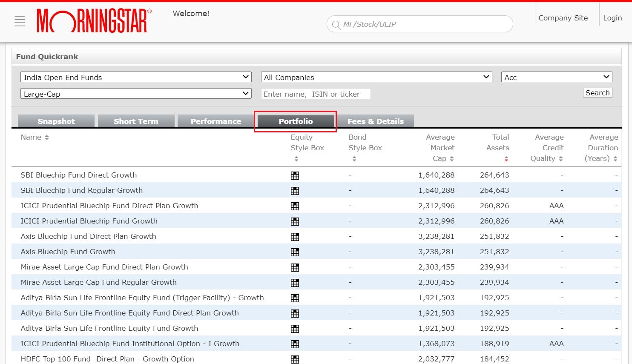Click the search magnifier icon
This screenshot has height=364, width=632.
point(336,25)
